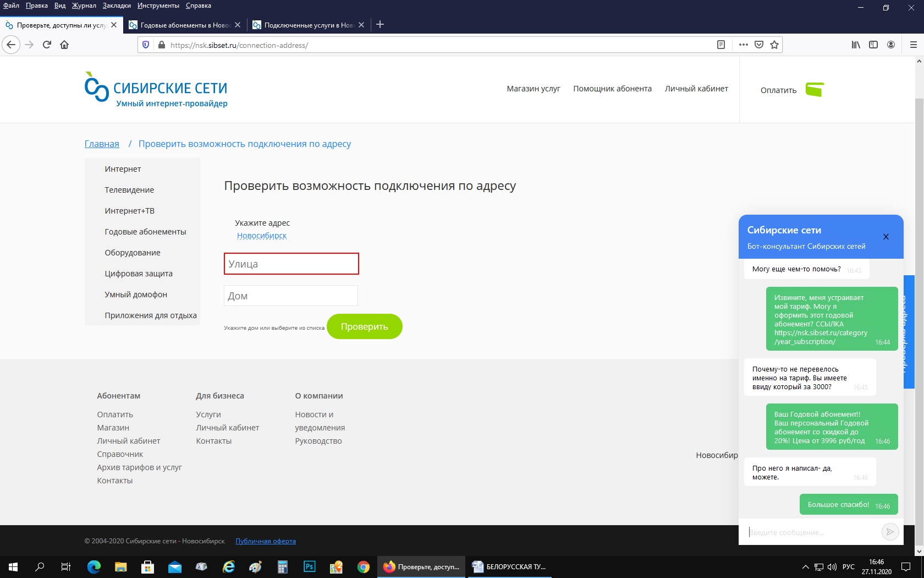The image size is (924, 578).
Task: Open the Закладки menu
Action: coord(117,6)
